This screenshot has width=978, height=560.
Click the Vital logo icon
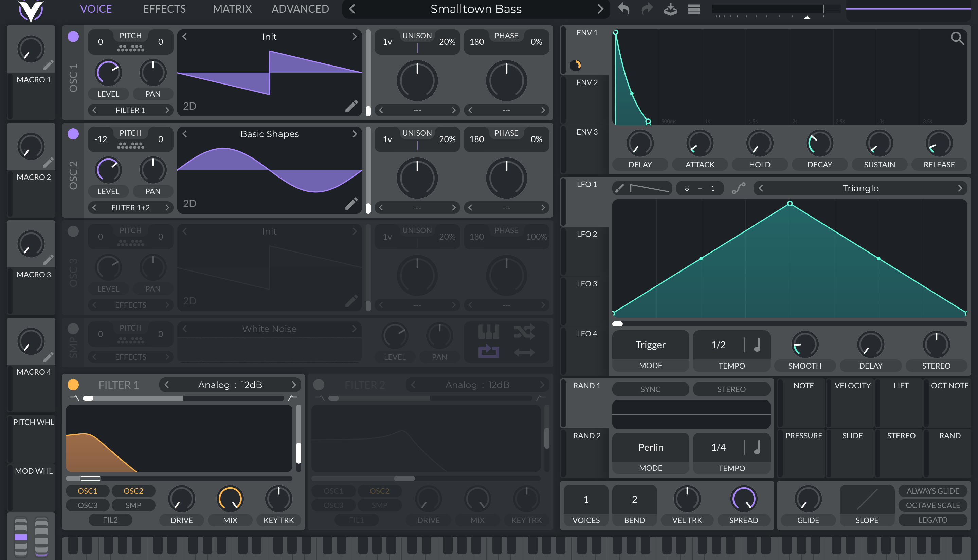31,11
